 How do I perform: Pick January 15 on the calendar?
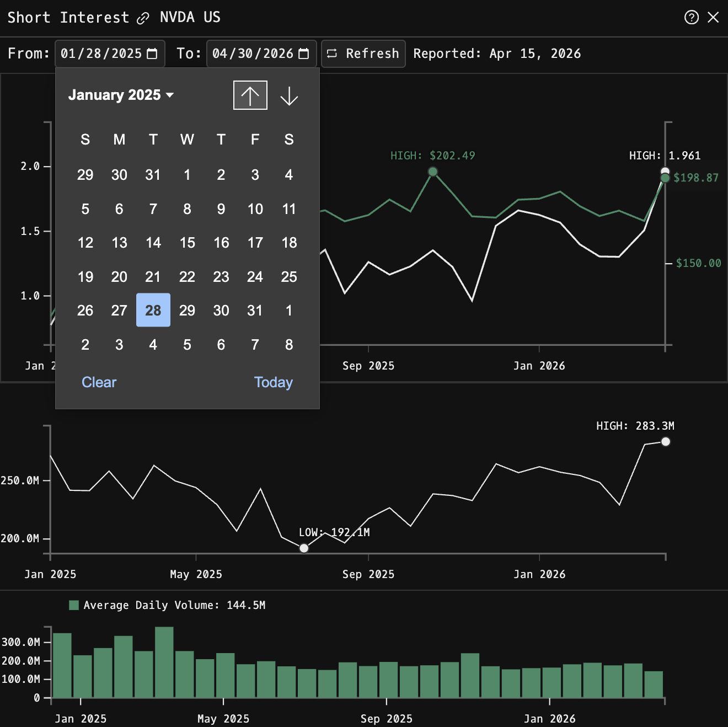click(187, 243)
